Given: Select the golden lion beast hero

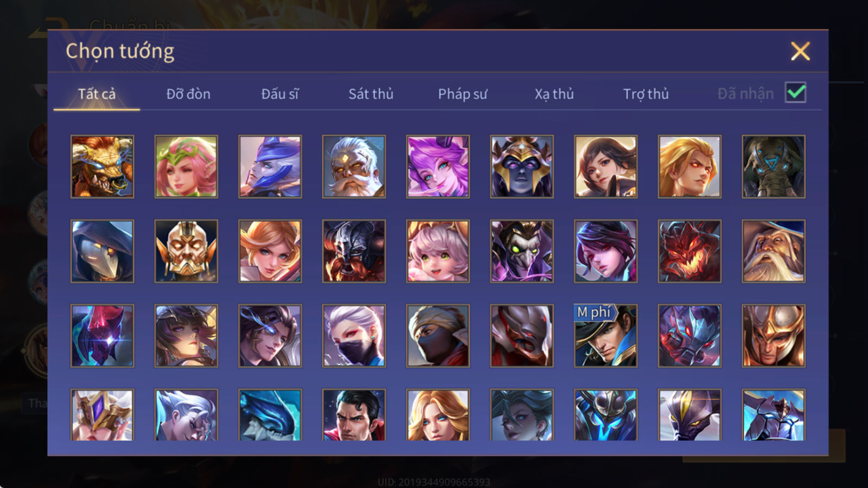Looking at the screenshot, I should click(102, 166).
